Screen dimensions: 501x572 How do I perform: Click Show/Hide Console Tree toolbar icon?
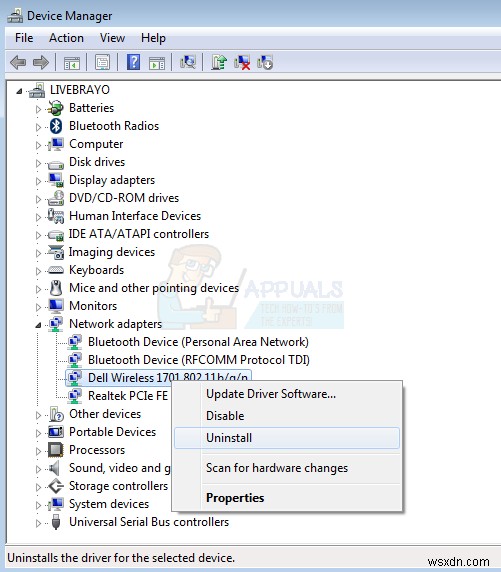click(72, 63)
